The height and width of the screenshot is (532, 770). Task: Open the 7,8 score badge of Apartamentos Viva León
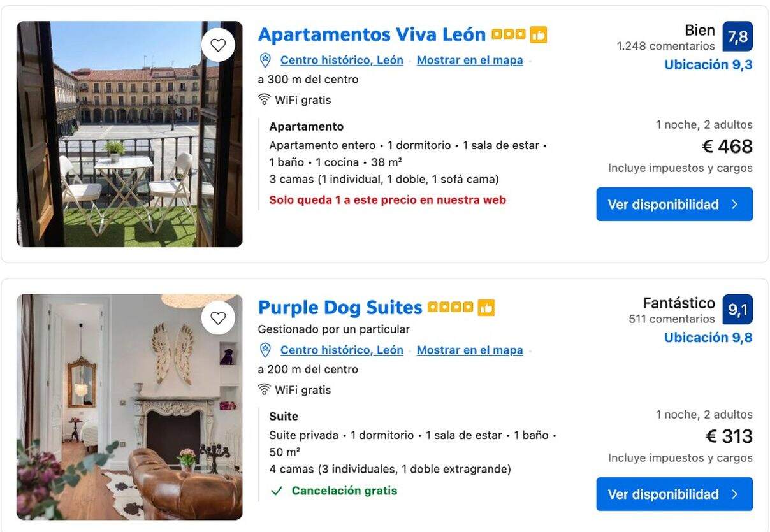click(739, 36)
